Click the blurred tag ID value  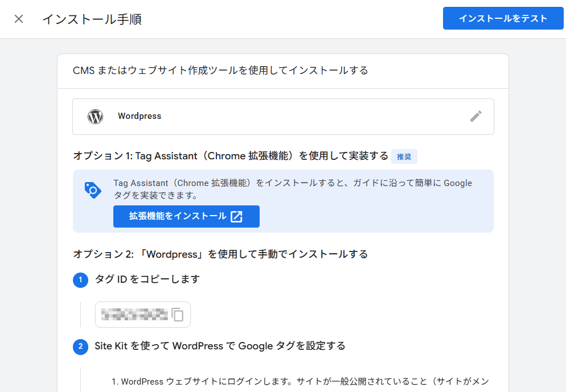[134, 315]
